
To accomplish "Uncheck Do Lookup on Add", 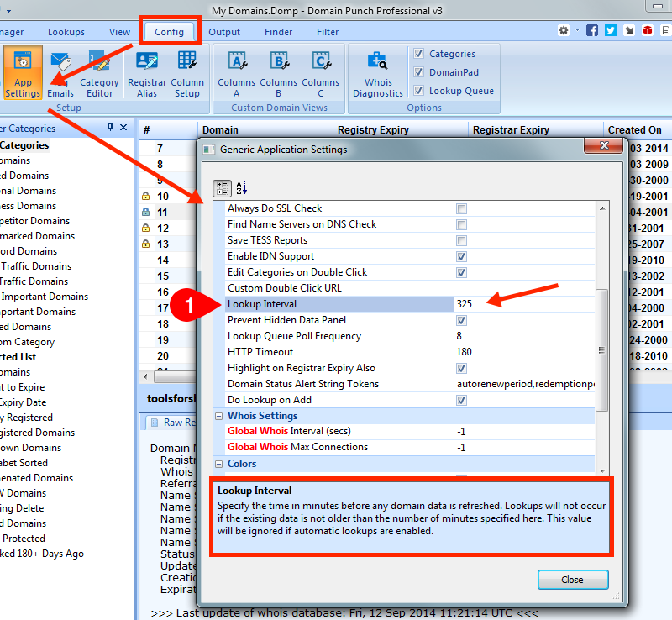I will (x=461, y=401).
